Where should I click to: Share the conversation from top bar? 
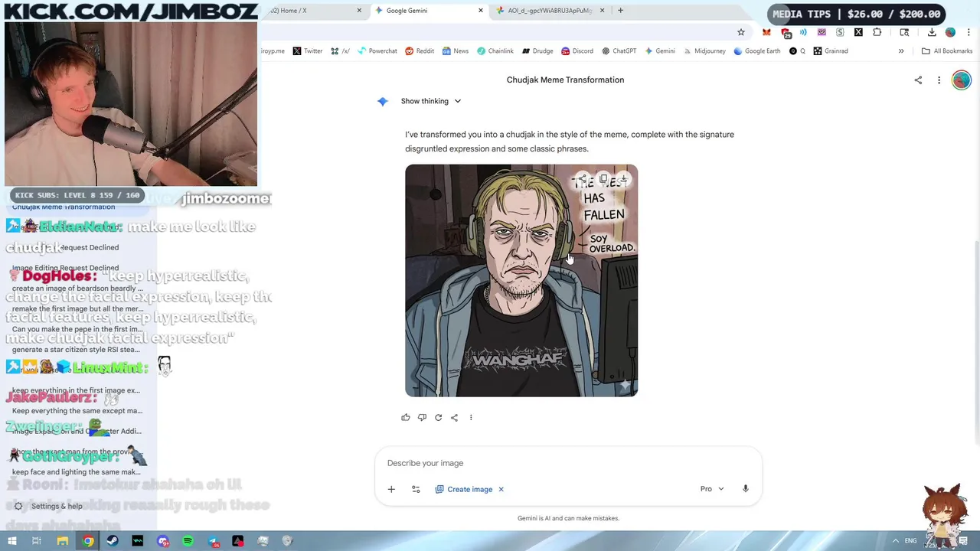coord(918,80)
